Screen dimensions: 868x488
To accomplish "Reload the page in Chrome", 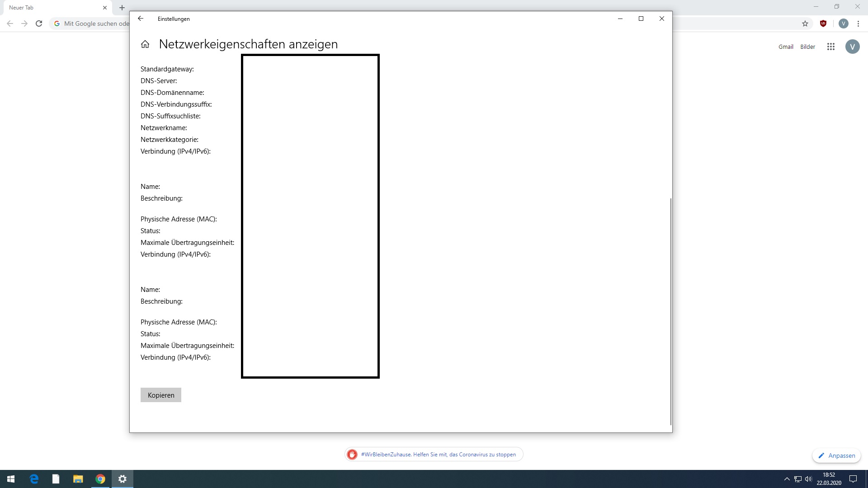I will [39, 23].
